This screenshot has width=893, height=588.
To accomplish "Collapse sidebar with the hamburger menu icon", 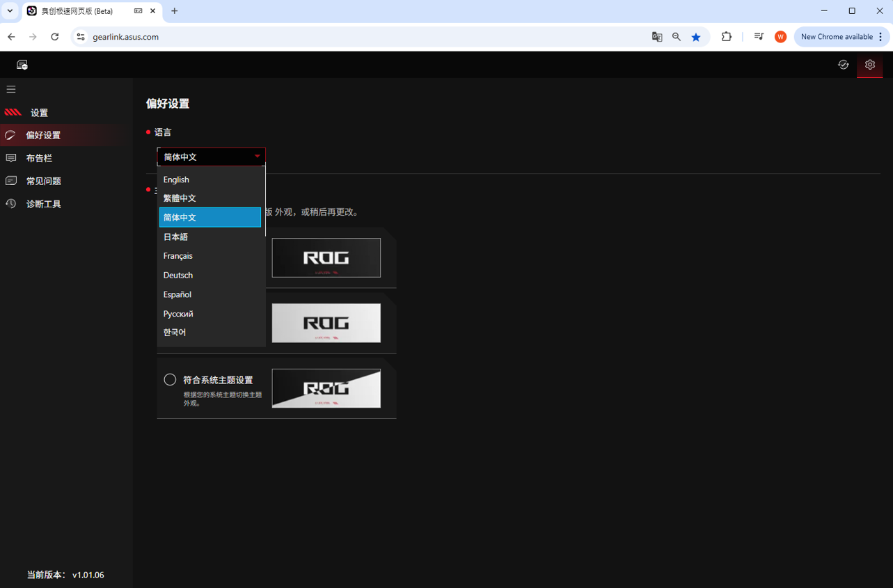I will tap(11, 89).
